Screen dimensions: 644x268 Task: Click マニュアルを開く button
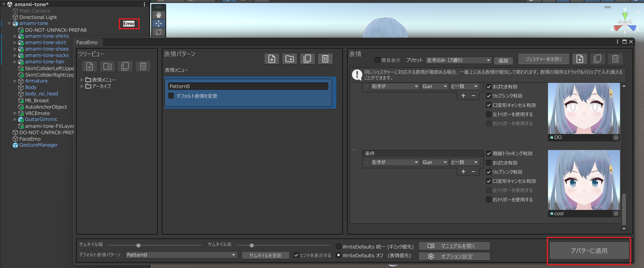pos(454,246)
